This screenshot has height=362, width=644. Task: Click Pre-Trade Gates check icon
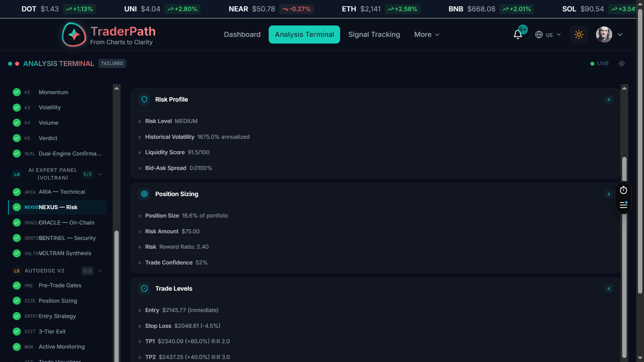tap(17, 285)
